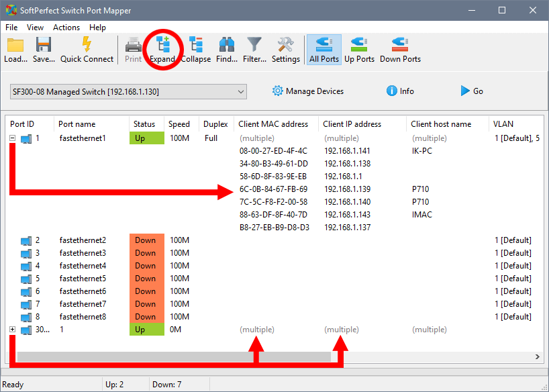This screenshot has width=549, height=392.
Task: Open the View menu
Action: 35,28
